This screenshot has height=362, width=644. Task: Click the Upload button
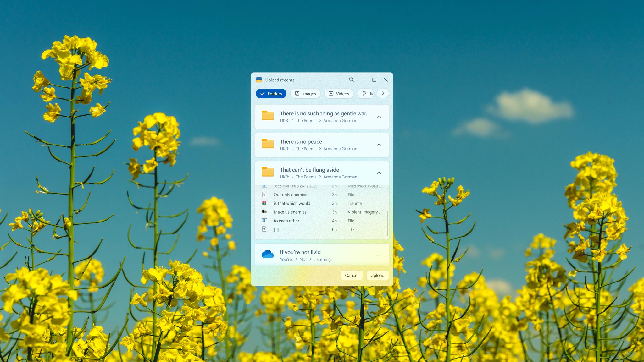377,275
